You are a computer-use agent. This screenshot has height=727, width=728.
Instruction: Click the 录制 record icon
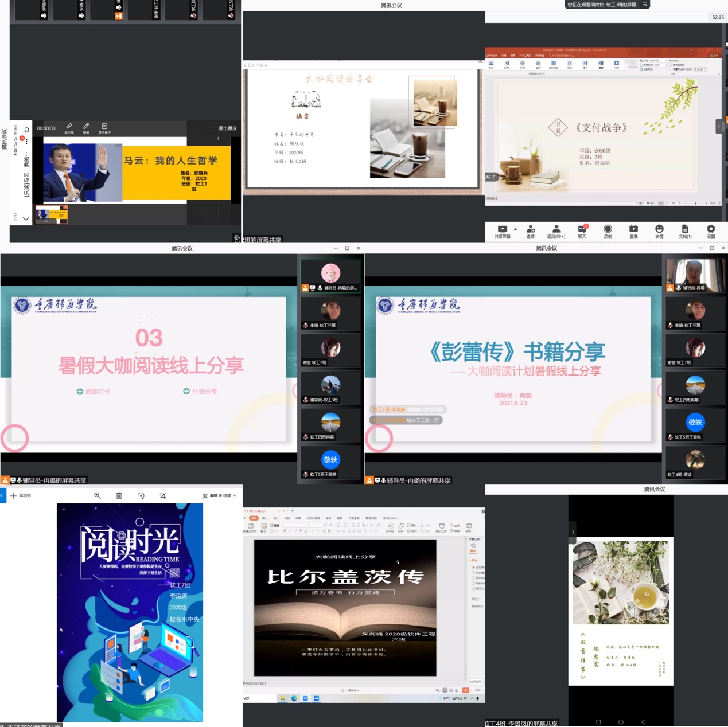608,230
